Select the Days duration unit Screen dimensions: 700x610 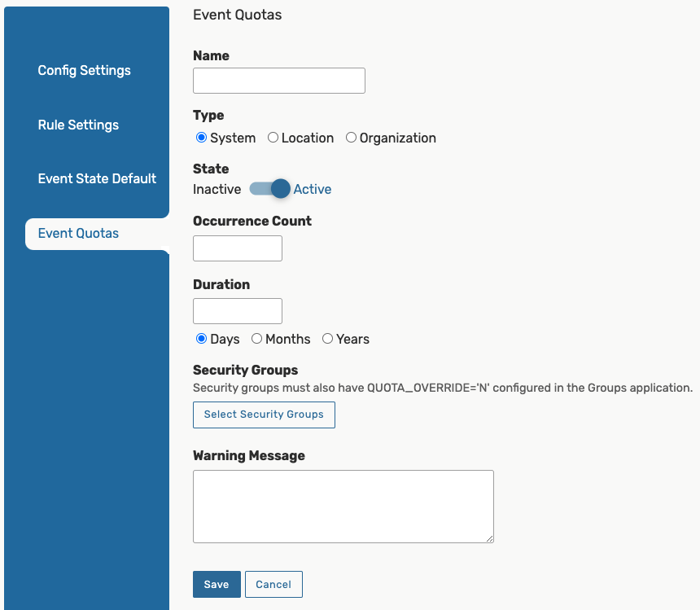(202, 339)
